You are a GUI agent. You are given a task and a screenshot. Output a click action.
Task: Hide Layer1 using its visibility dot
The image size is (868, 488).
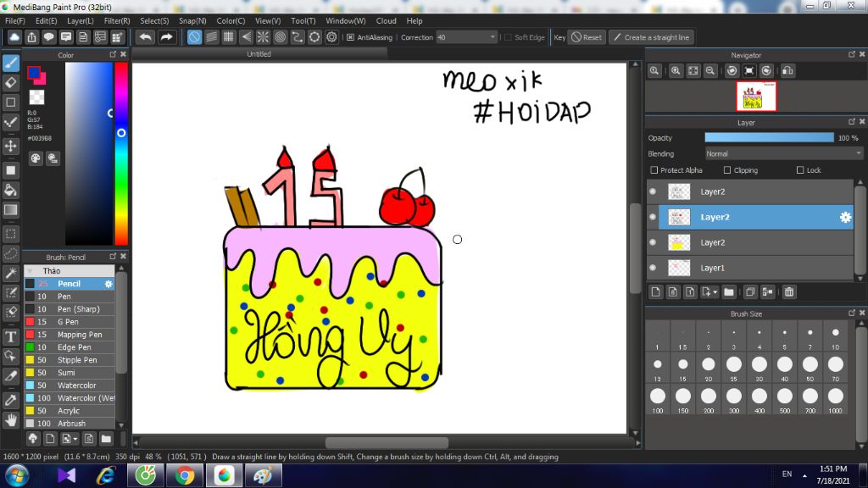click(x=653, y=268)
